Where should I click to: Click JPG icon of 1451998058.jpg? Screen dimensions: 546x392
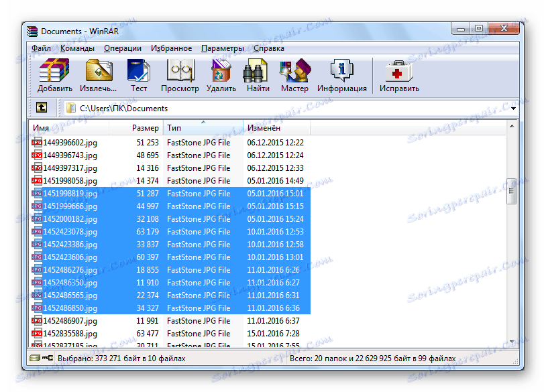(37, 180)
